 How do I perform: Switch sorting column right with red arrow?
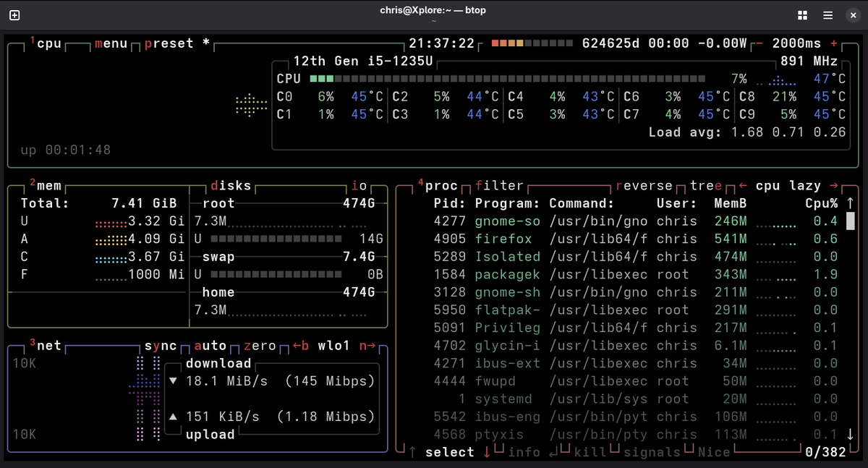coord(834,185)
